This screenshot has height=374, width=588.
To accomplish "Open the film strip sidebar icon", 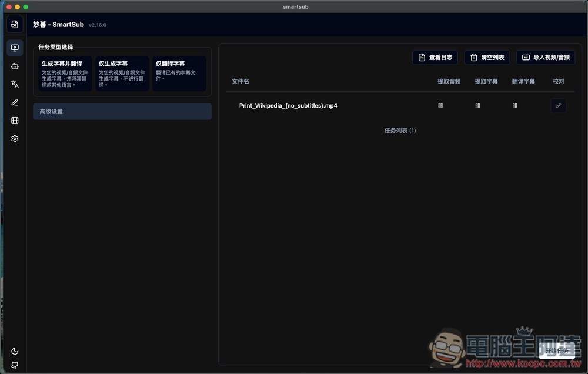I will (x=15, y=121).
